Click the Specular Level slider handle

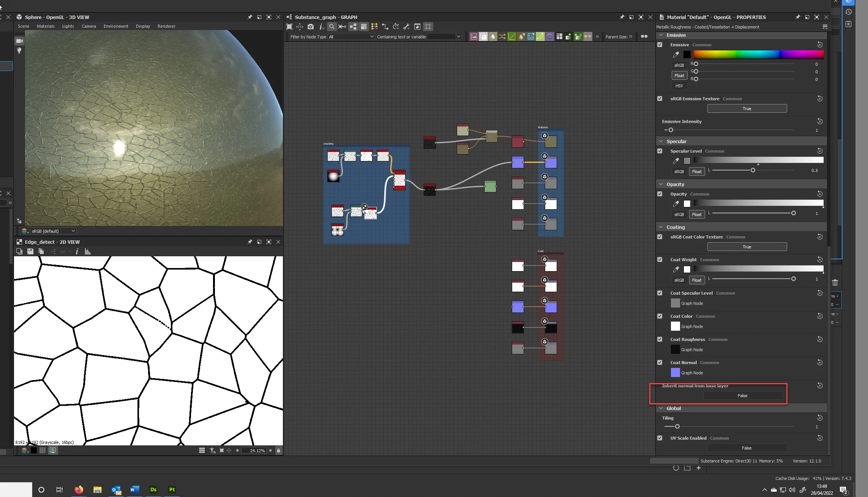753,170
